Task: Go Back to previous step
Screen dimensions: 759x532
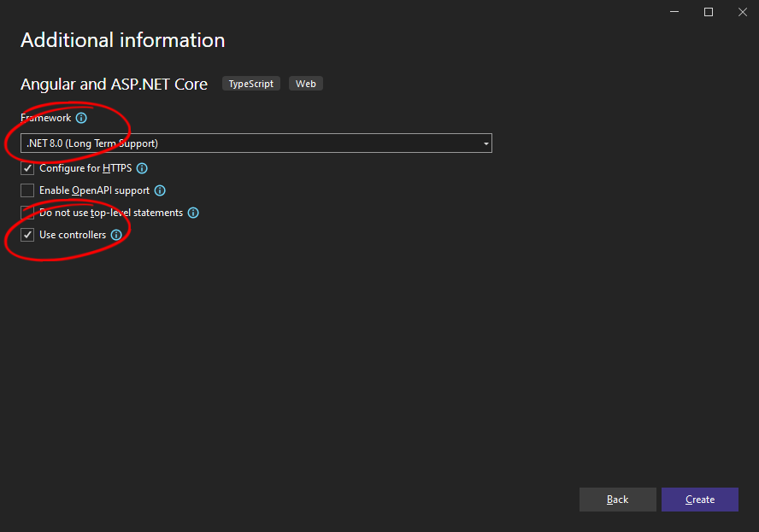Action: click(618, 500)
